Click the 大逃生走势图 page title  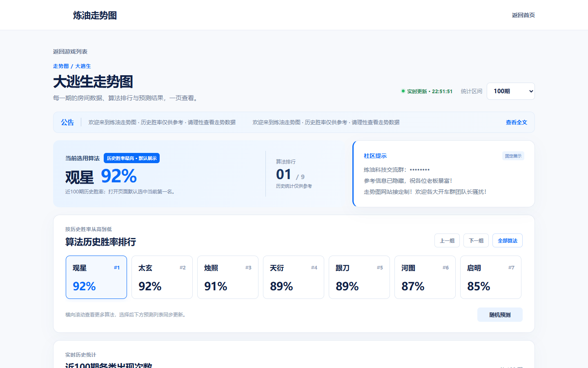click(x=93, y=82)
